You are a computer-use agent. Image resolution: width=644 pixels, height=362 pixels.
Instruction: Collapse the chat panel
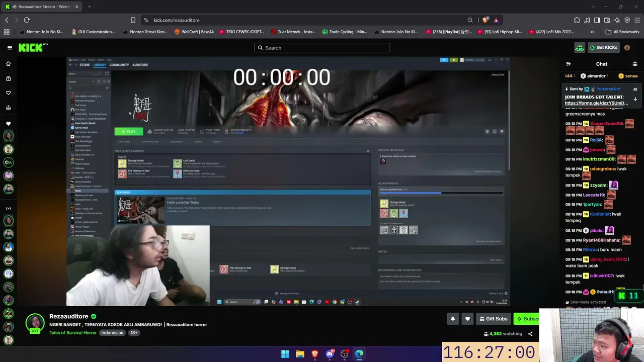[x=569, y=64]
